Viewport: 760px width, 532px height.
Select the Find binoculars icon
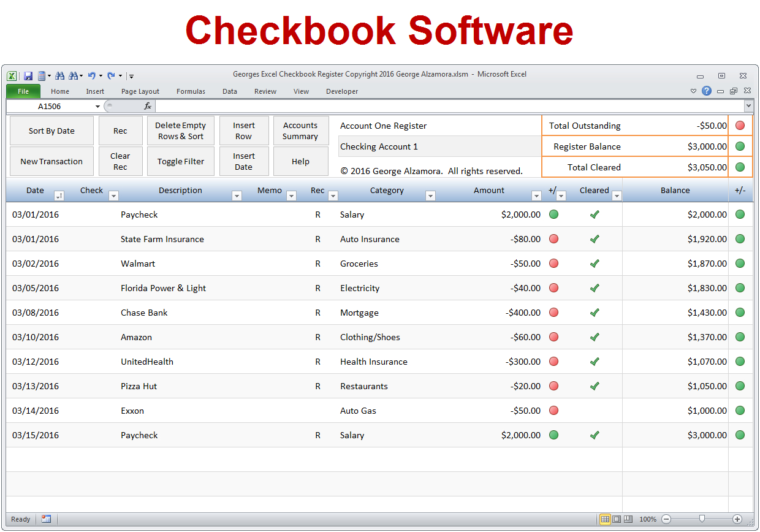(x=60, y=75)
